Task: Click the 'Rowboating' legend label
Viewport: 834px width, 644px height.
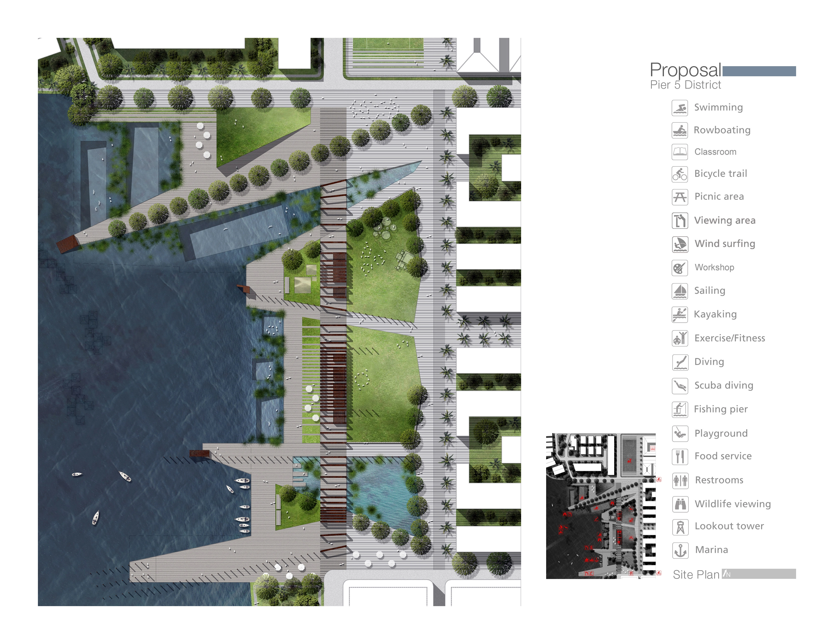Action: tap(722, 130)
